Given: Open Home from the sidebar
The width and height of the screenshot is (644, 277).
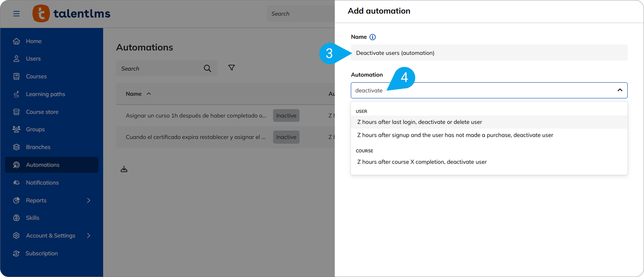Looking at the screenshot, I should click(x=34, y=41).
